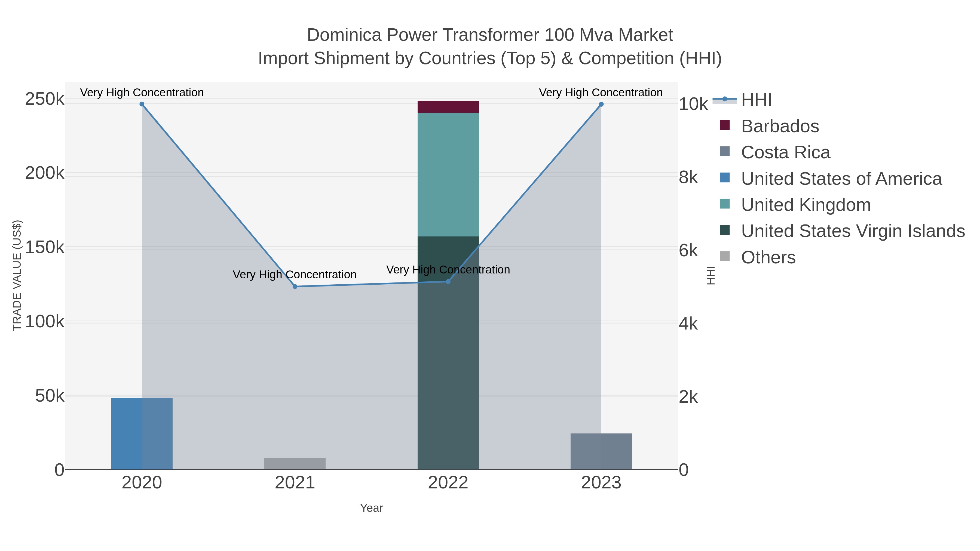Click the US Virgin Islands dark green swatch
Screen dimensions: 980x551
[725, 230]
